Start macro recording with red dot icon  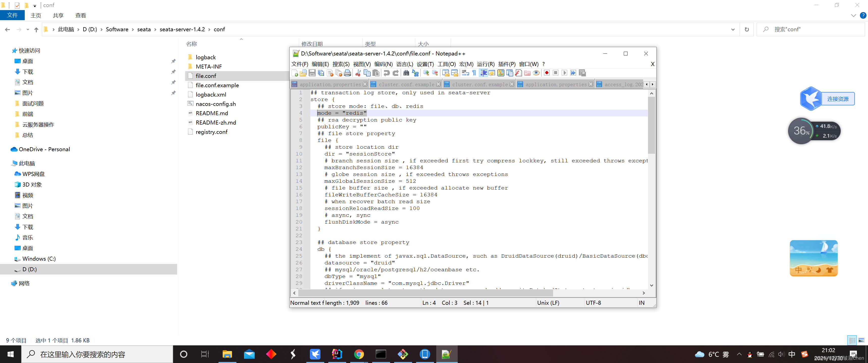(x=547, y=73)
